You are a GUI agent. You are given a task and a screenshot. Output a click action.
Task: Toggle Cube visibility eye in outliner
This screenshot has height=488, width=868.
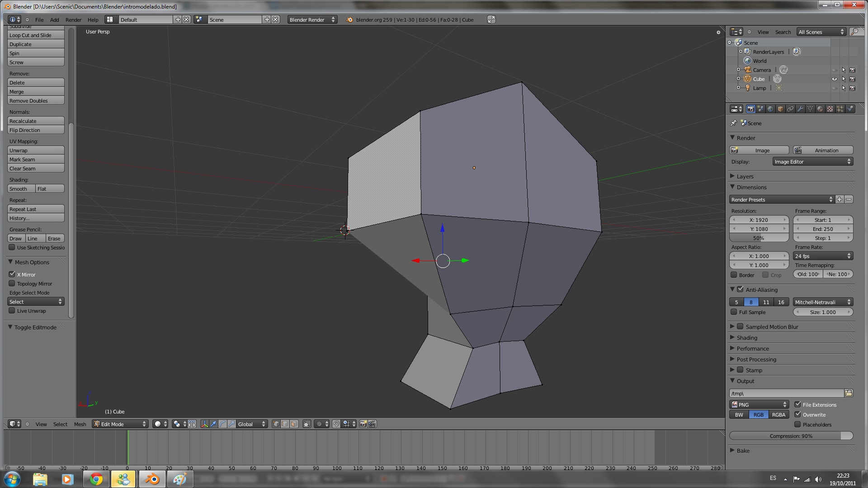pos(835,79)
